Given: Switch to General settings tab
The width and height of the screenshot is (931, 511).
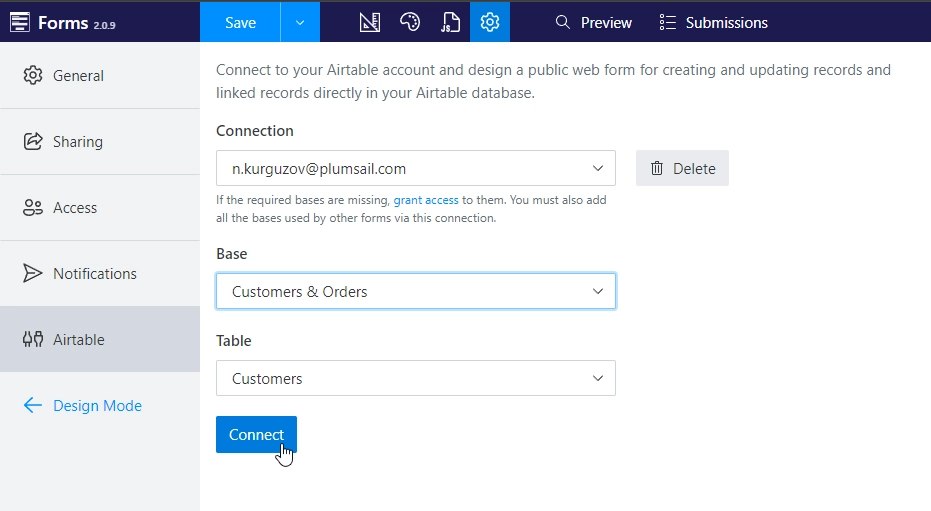Looking at the screenshot, I should (x=100, y=75).
